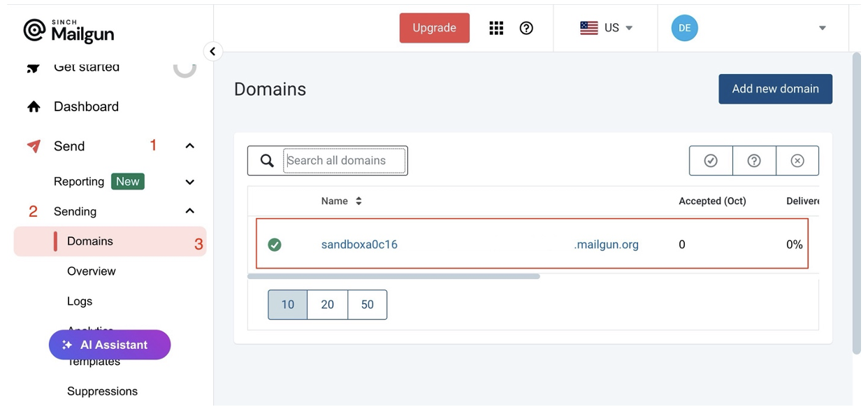Open Overview under Sending
868x414 pixels.
coord(92,271)
